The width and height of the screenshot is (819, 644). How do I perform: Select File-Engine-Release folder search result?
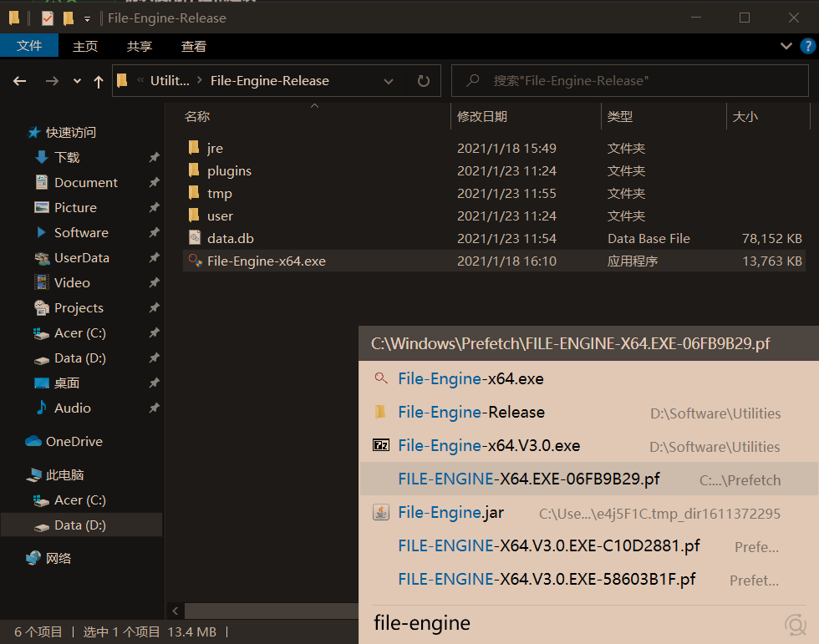click(588, 412)
